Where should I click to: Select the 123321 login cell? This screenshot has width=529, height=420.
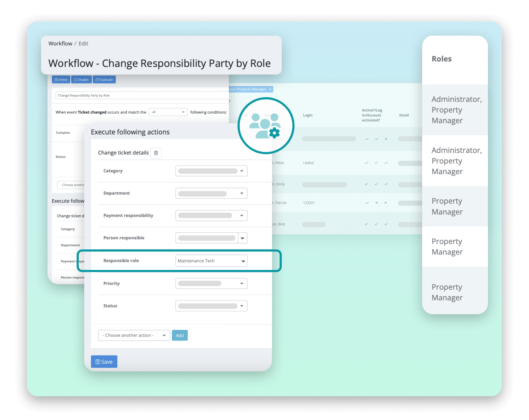[x=309, y=203]
